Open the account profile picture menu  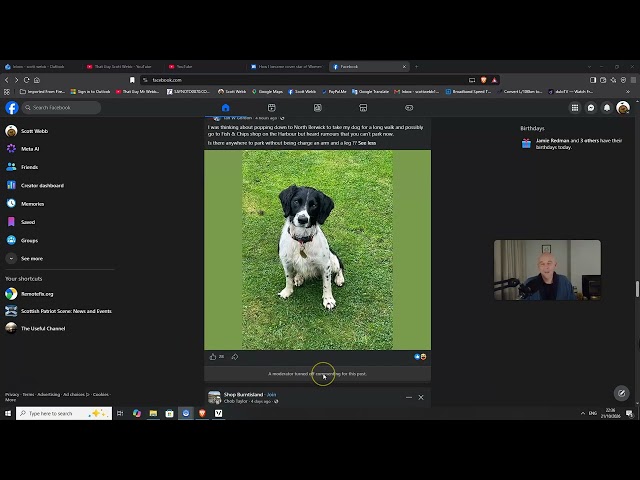pos(623,108)
